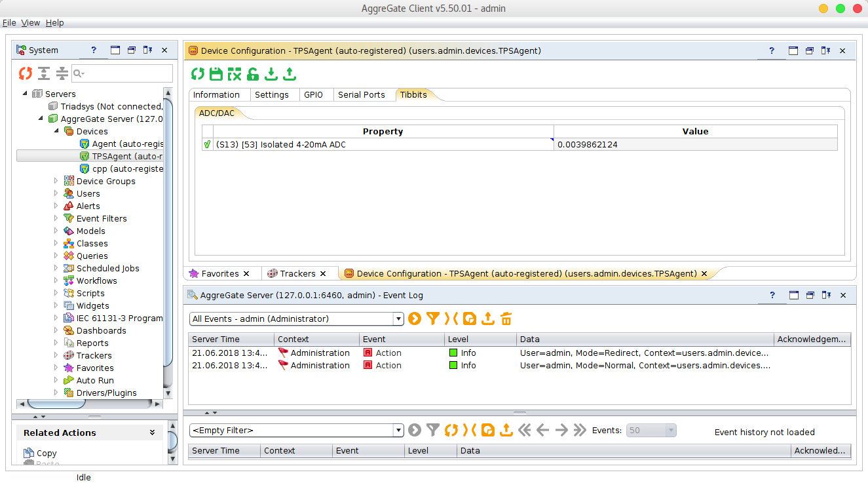Click System panel search field
This screenshot has height=483, width=868.
[122, 73]
